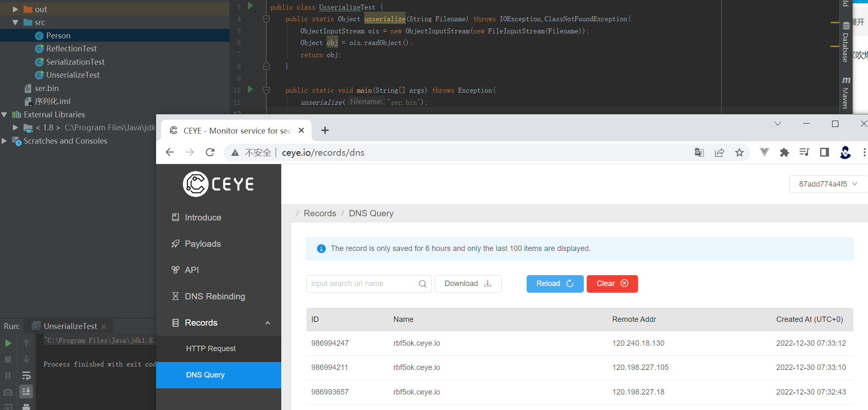
Task: Toggle scroll to end in Run console
Action: [x=26, y=391]
